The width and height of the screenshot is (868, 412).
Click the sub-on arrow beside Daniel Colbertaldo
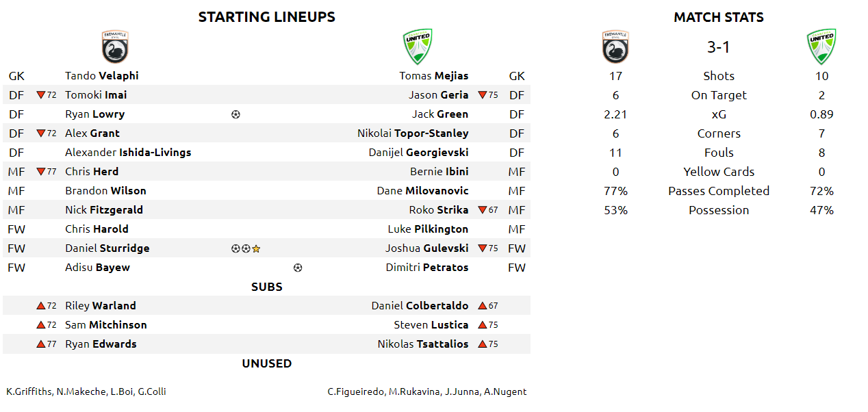pos(483,306)
